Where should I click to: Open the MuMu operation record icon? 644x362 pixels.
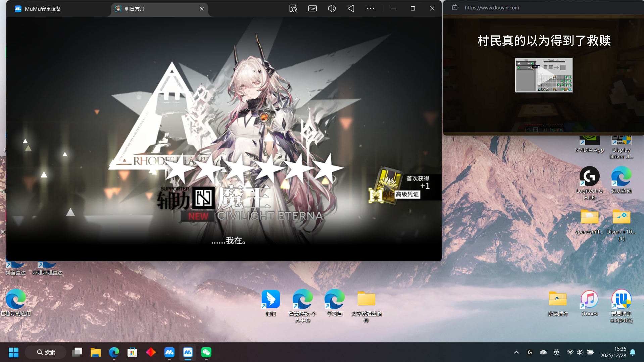tap(293, 8)
